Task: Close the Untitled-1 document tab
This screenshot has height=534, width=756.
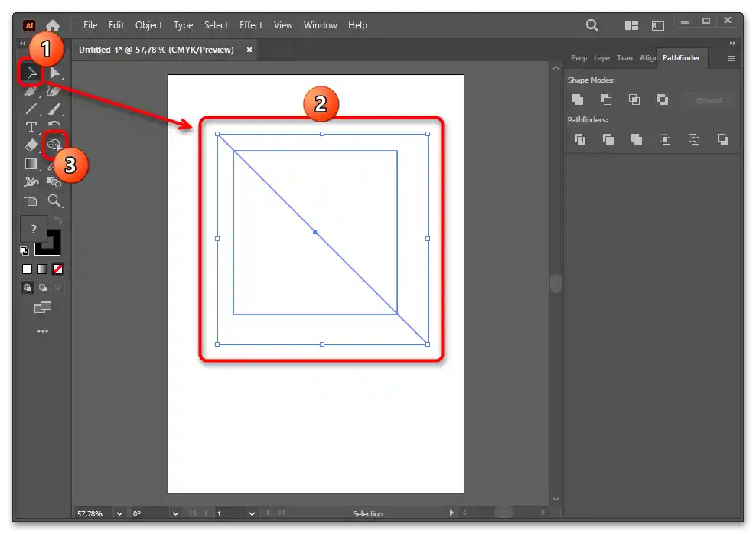Action: click(249, 50)
